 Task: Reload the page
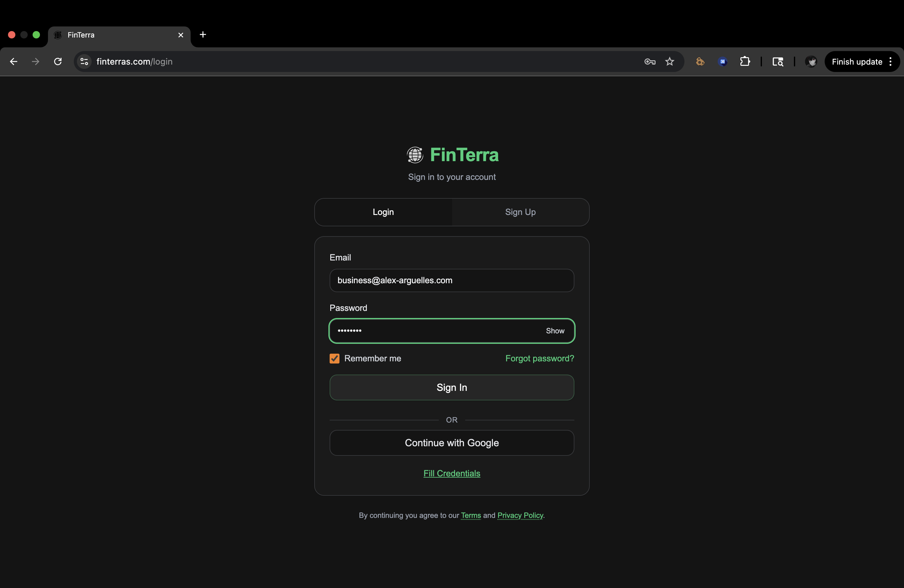tap(58, 62)
